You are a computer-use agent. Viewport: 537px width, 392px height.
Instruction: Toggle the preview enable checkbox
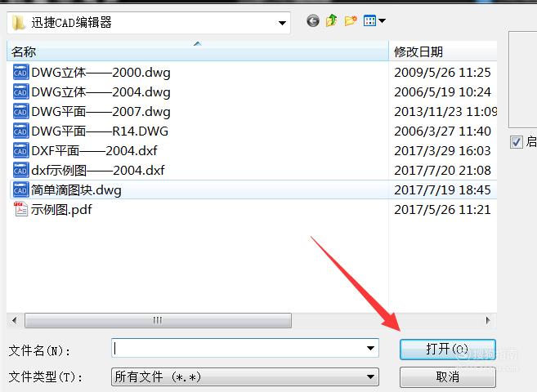point(516,142)
